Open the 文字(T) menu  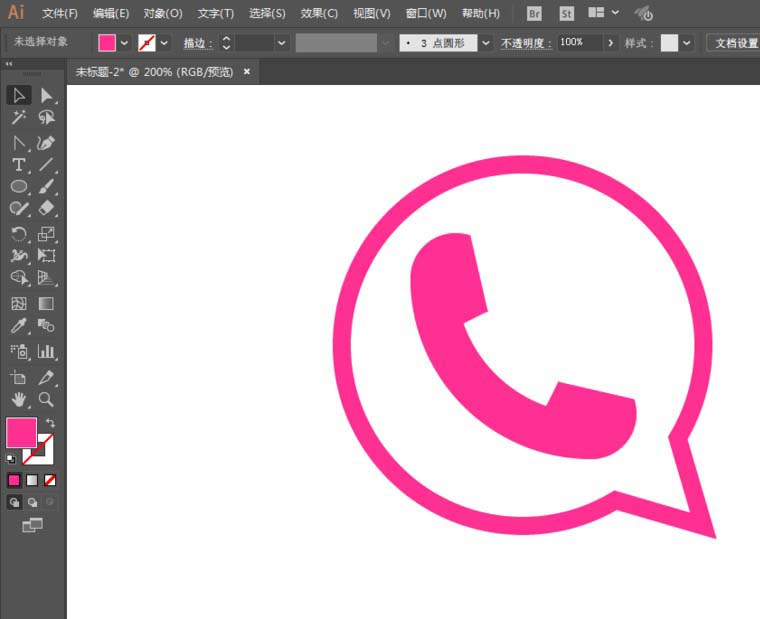click(x=216, y=14)
